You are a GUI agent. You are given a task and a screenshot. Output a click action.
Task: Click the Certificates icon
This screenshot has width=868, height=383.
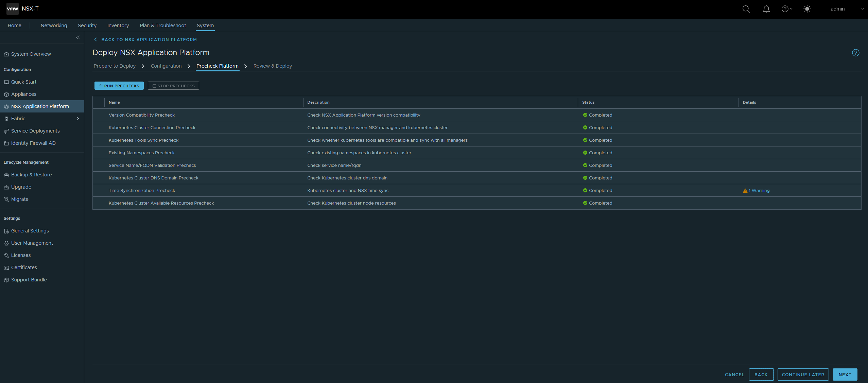[6, 268]
